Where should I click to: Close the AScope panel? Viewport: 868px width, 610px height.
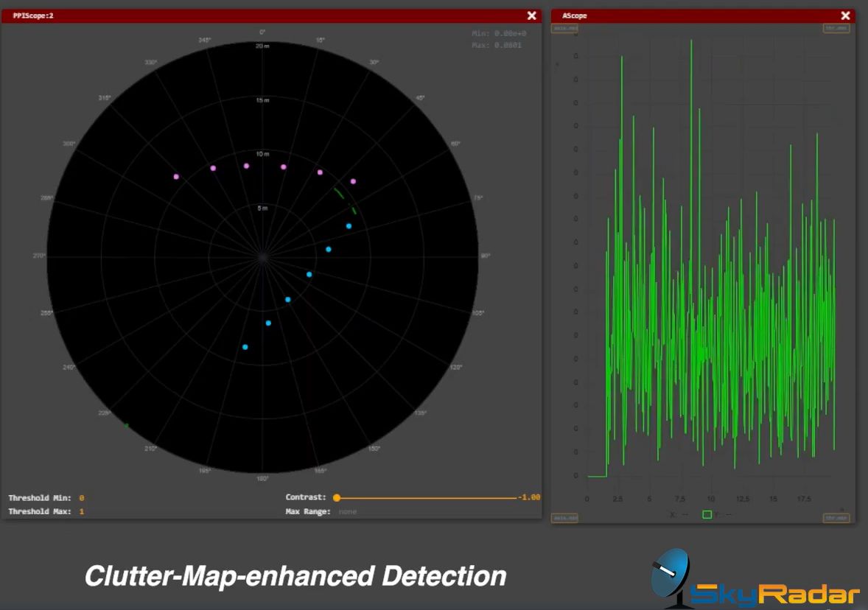845,15
